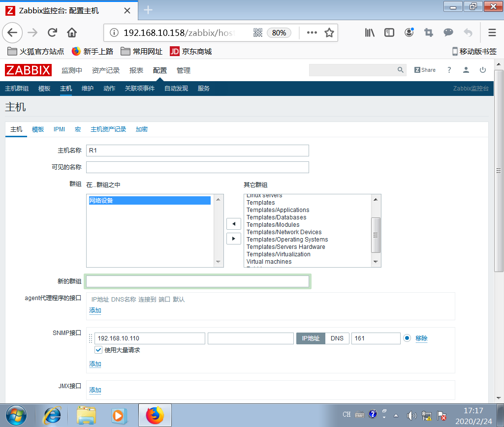The width and height of the screenshot is (504, 427).
Task: Open Windows Explorer folder on taskbar
Action: tap(86, 415)
